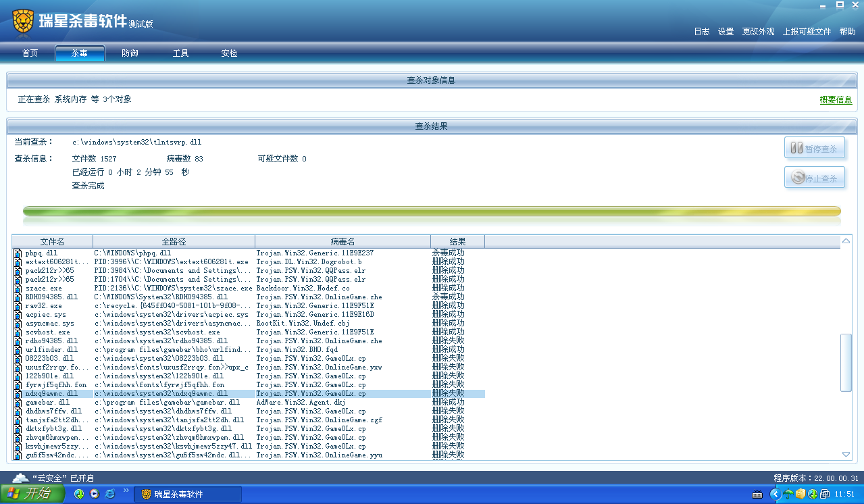Click the virus icon beside 08223b03.dll

pyautogui.click(x=18, y=358)
